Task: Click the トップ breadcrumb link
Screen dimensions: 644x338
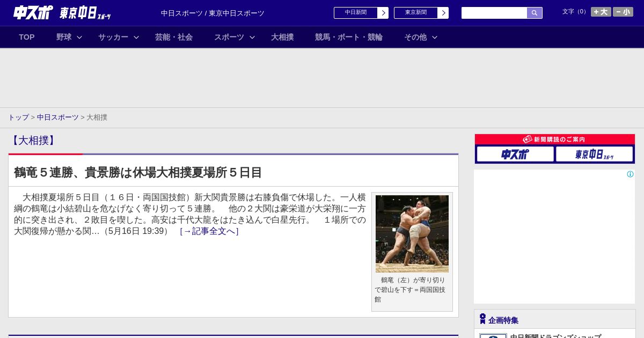Action: (18, 117)
